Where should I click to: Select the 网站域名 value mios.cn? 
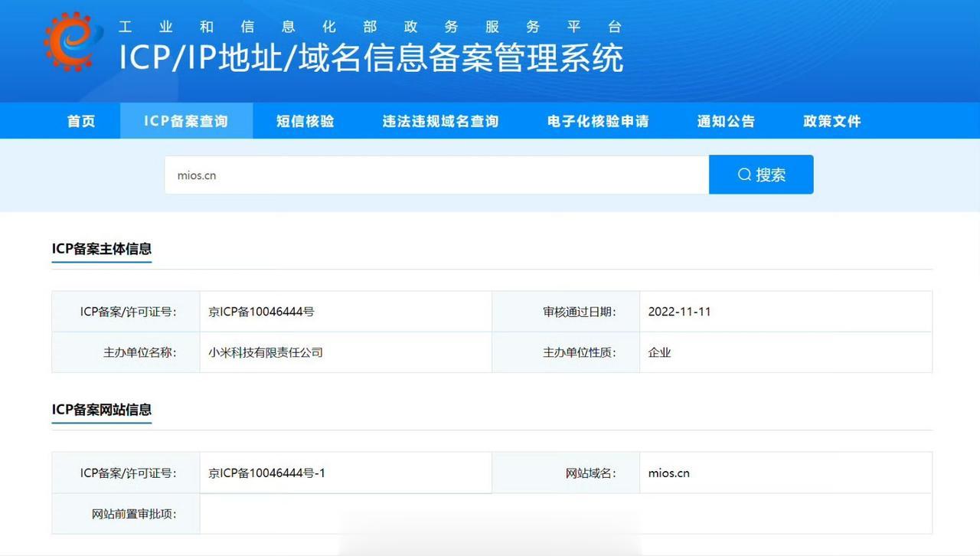pyautogui.click(x=668, y=473)
